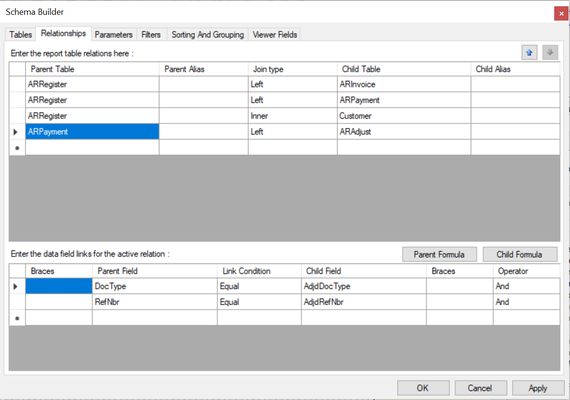Click the Child Field column header
The width and height of the screenshot is (570, 400).
point(364,271)
